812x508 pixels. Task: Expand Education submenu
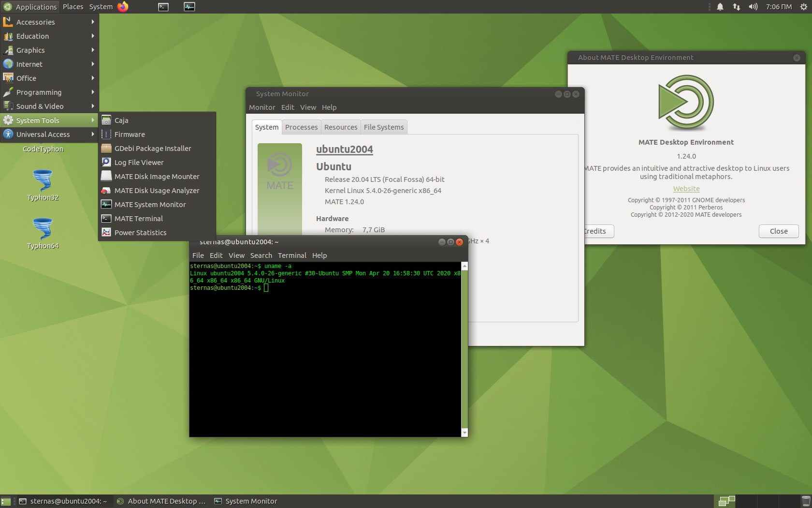(49, 36)
